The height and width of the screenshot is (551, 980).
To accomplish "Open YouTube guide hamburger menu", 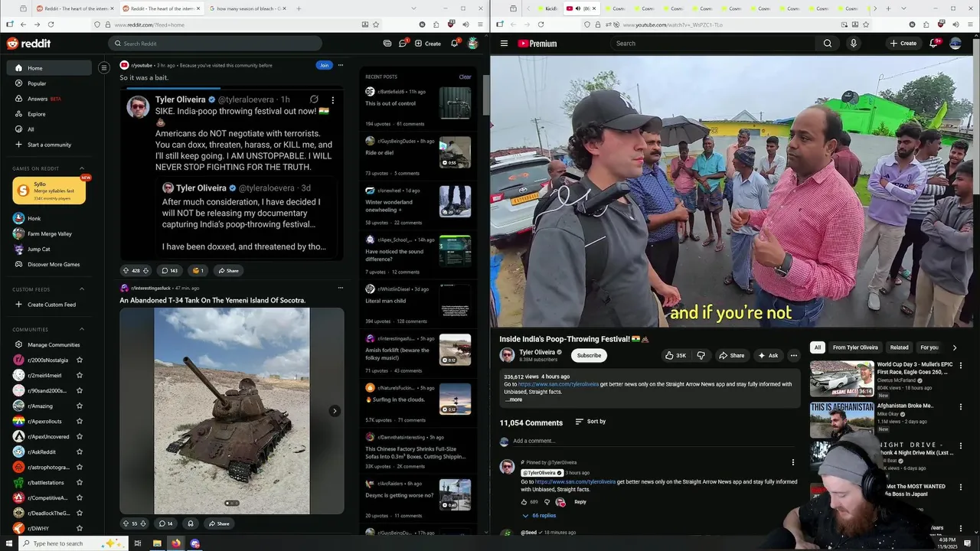I will pyautogui.click(x=504, y=44).
